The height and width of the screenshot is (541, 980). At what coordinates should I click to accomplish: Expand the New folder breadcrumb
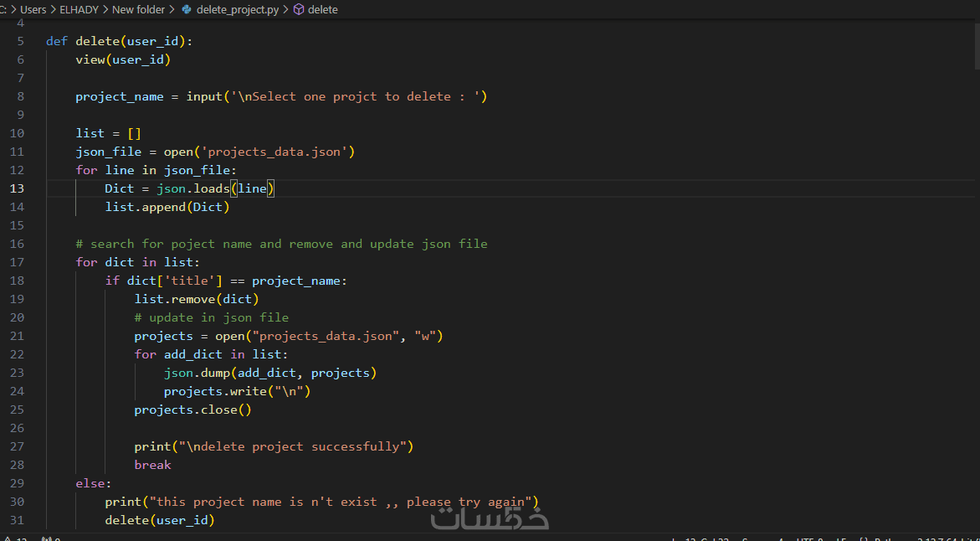click(x=139, y=9)
